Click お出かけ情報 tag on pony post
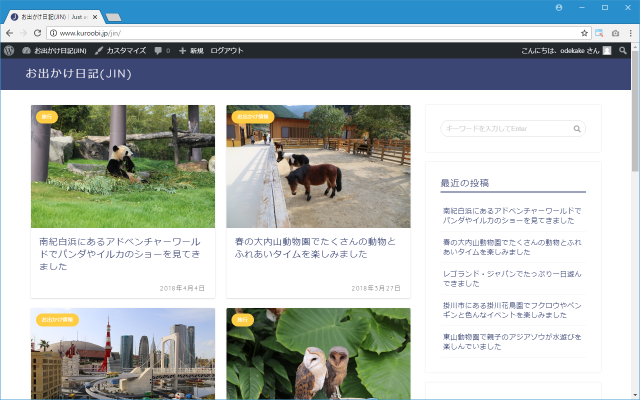 coord(253,117)
